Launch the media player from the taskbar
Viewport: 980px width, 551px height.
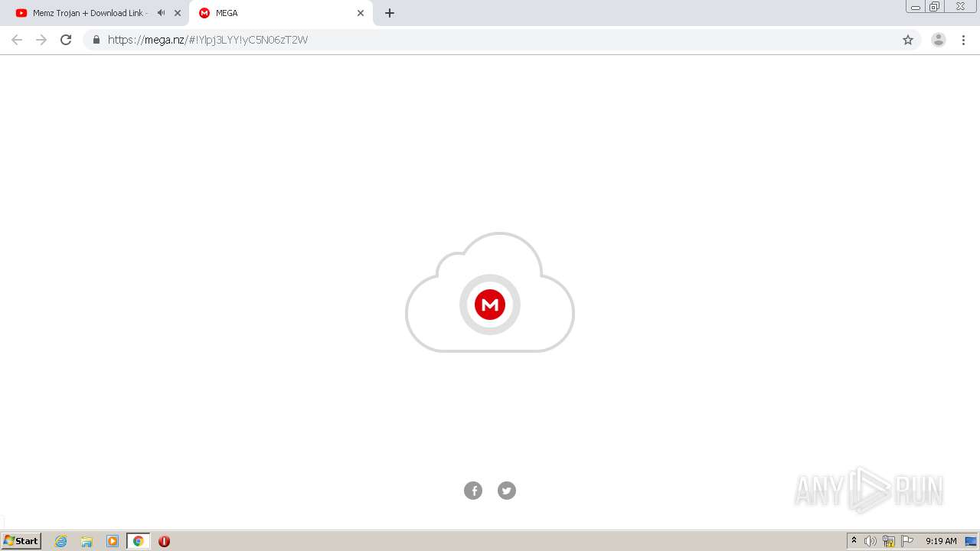(113, 541)
